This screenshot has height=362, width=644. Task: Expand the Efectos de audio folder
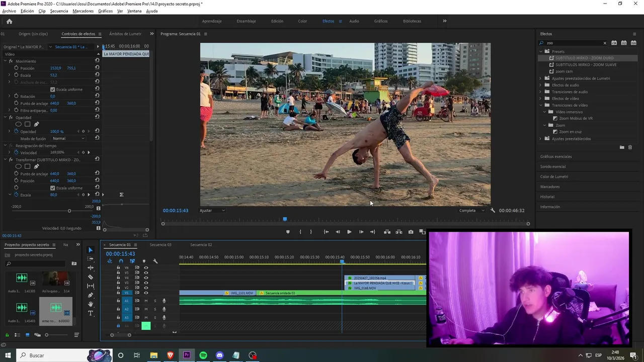[541, 85]
